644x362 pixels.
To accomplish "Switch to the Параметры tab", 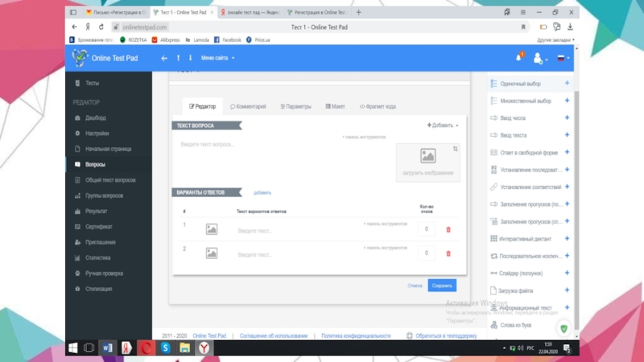I will click(295, 106).
